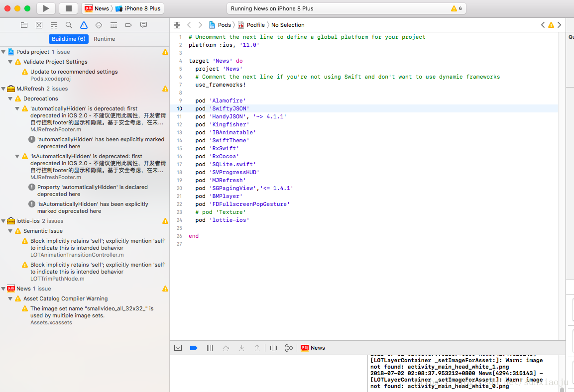Open the Source Control navigator icon

click(x=39, y=25)
